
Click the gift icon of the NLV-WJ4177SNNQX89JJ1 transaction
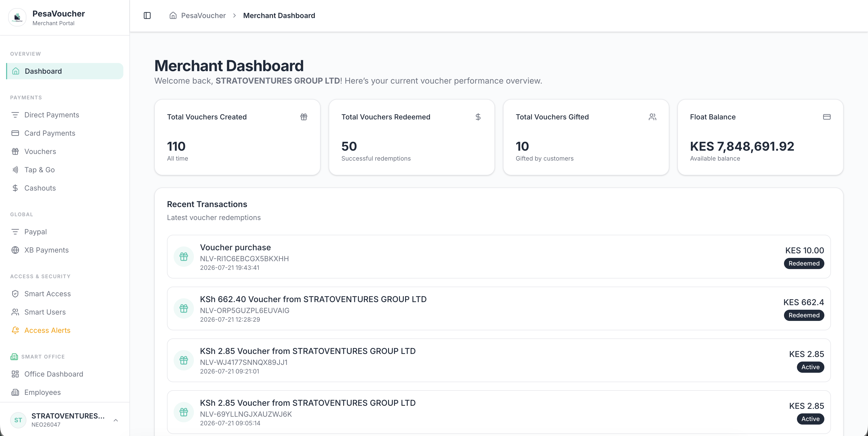184,361
